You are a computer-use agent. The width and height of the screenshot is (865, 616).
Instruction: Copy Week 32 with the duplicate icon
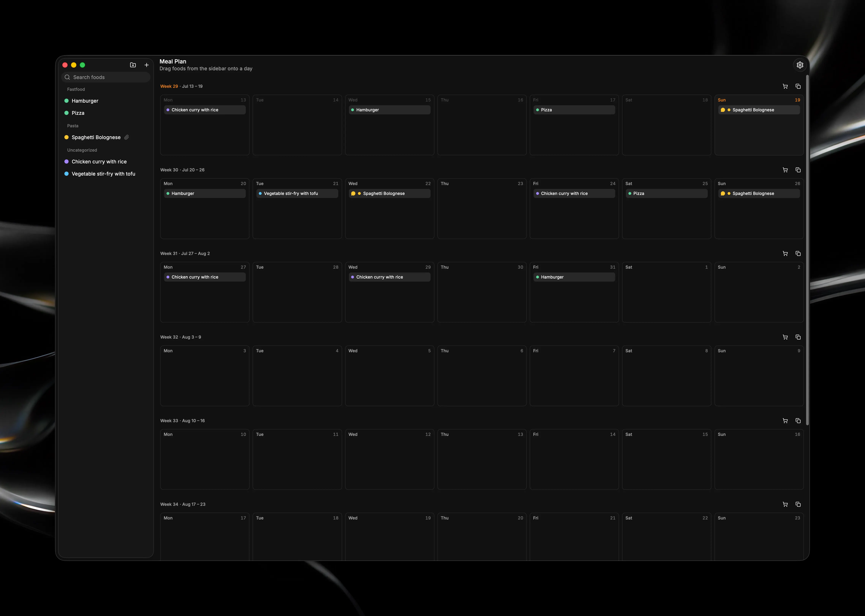[x=798, y=337]
